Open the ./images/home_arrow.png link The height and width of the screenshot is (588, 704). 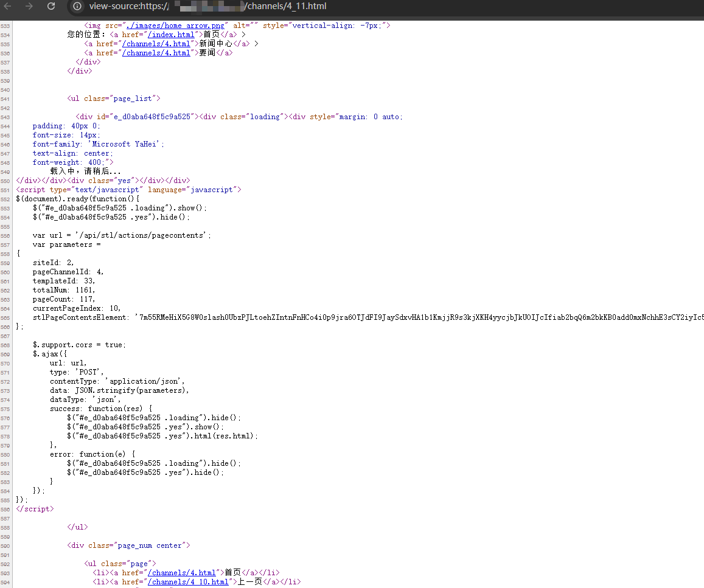[x=176, y=26]
